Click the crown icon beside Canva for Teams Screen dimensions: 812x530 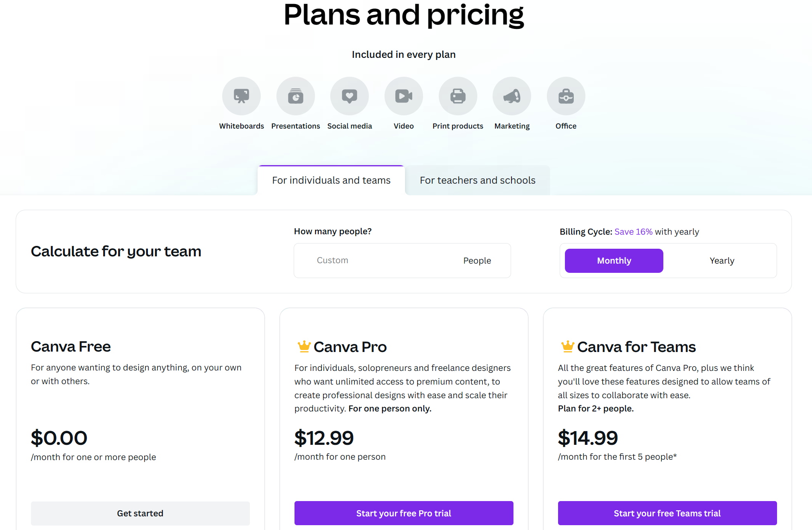pos(568,346)
